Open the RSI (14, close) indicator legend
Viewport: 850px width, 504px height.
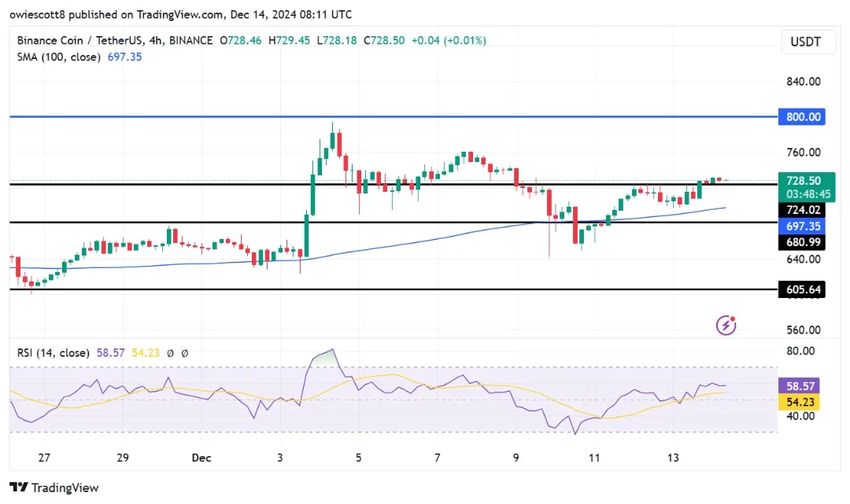tap(54, 353)
